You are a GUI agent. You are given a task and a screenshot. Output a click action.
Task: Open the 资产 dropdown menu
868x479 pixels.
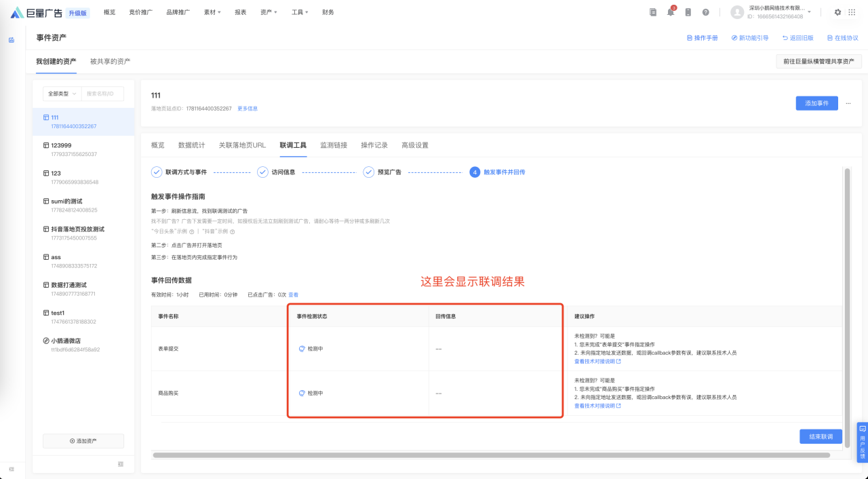coord(269,12)
